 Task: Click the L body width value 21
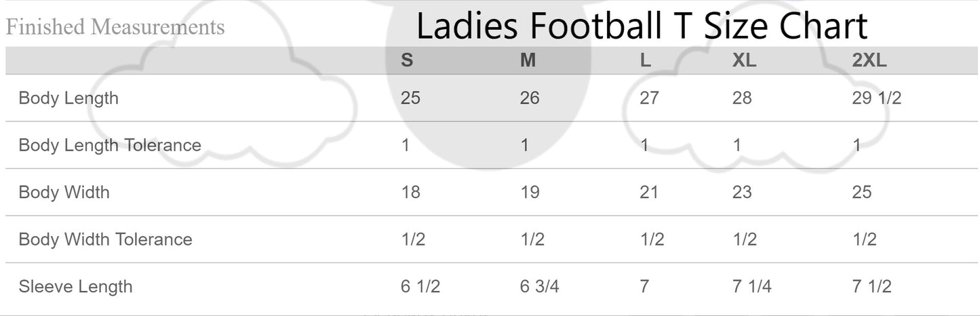point(649,193)
